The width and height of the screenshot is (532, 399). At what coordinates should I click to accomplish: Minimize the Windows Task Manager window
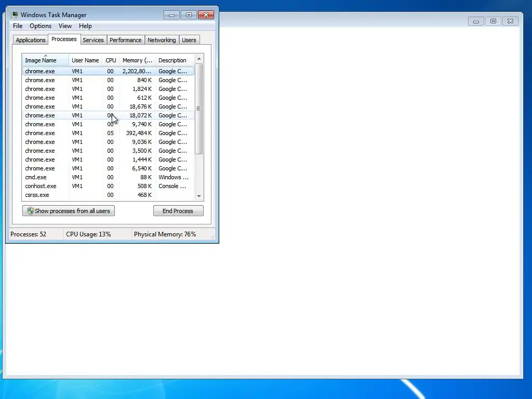click(x=171, y=15)
